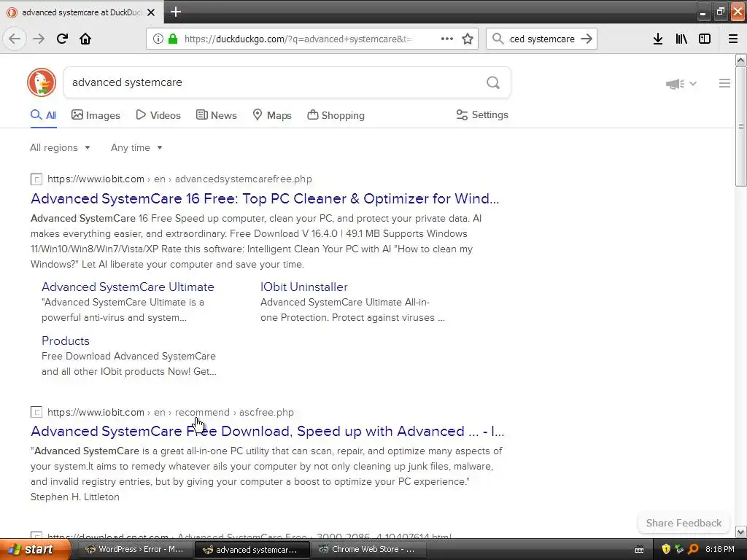
Task: Click the safely remove hardware tray icon
Action: 679,550
